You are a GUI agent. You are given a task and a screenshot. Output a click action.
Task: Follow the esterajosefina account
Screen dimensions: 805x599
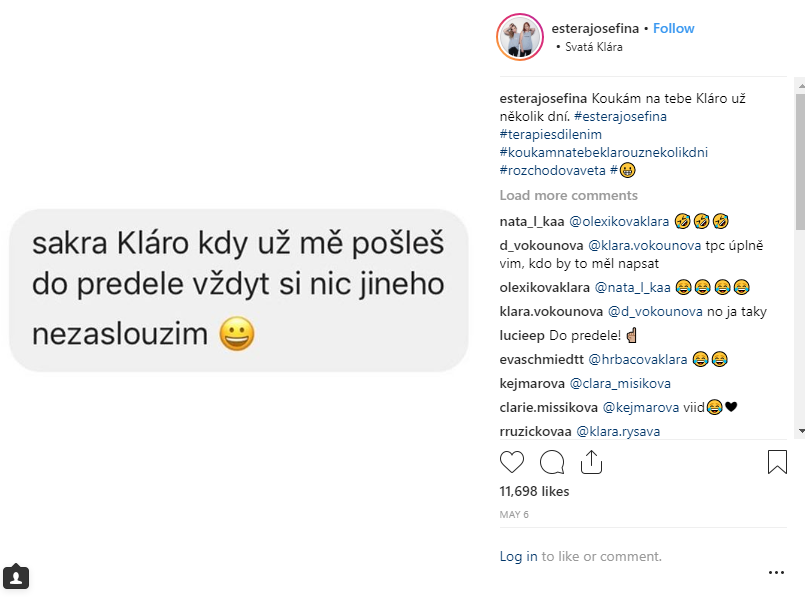click(x=673, y=28)
